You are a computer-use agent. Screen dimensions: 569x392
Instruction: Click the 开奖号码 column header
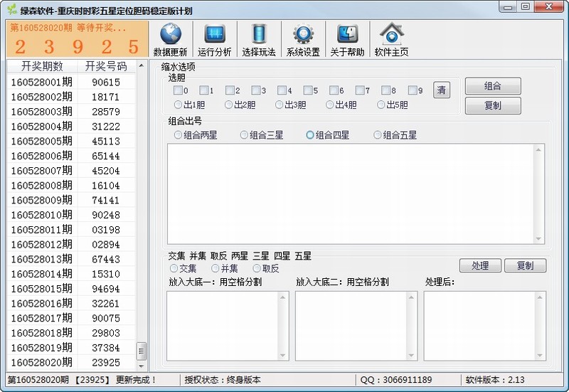(x=105, y=66)
